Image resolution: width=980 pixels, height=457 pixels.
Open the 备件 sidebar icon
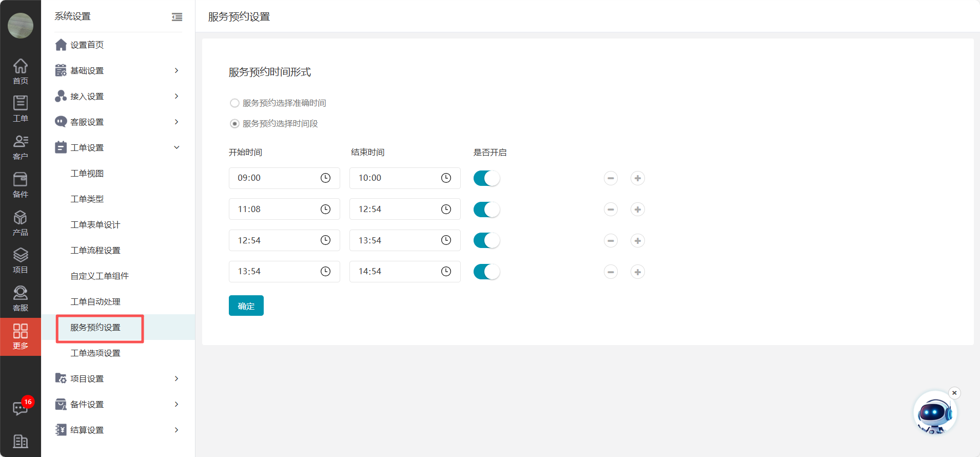pyautogui.click(x=21, y=184)
